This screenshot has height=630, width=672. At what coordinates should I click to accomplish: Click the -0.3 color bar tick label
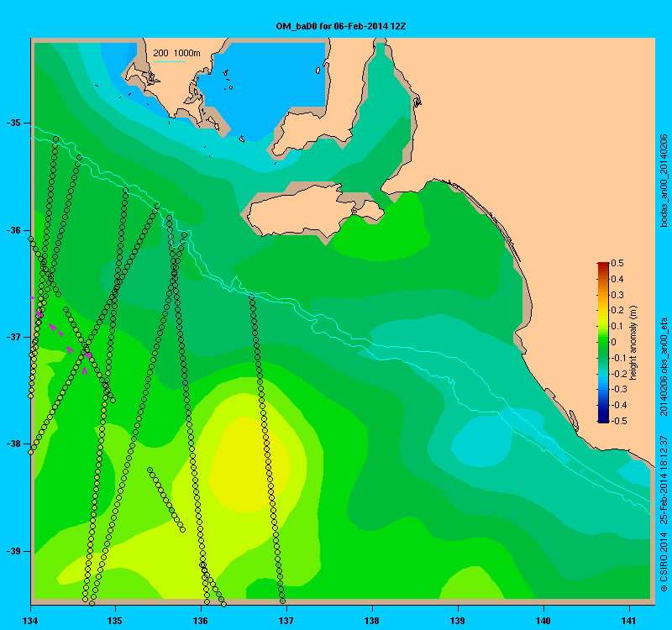[x=617, y=389]
